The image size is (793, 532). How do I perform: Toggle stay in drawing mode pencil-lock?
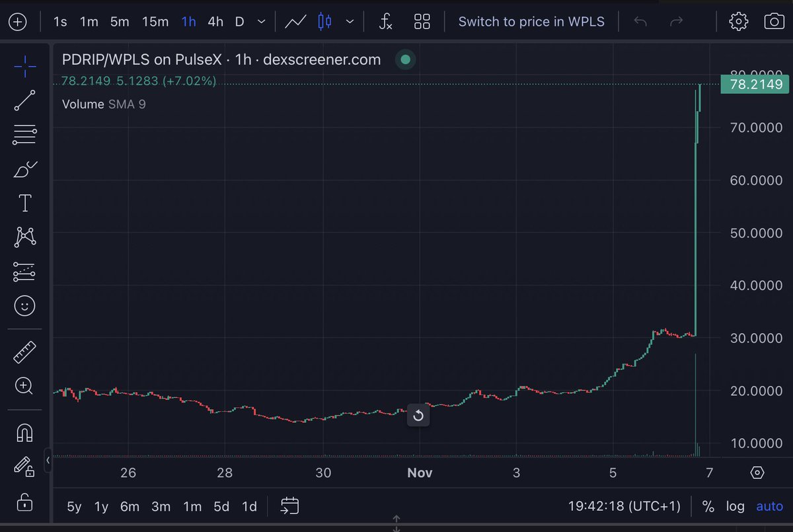(24, 467)
